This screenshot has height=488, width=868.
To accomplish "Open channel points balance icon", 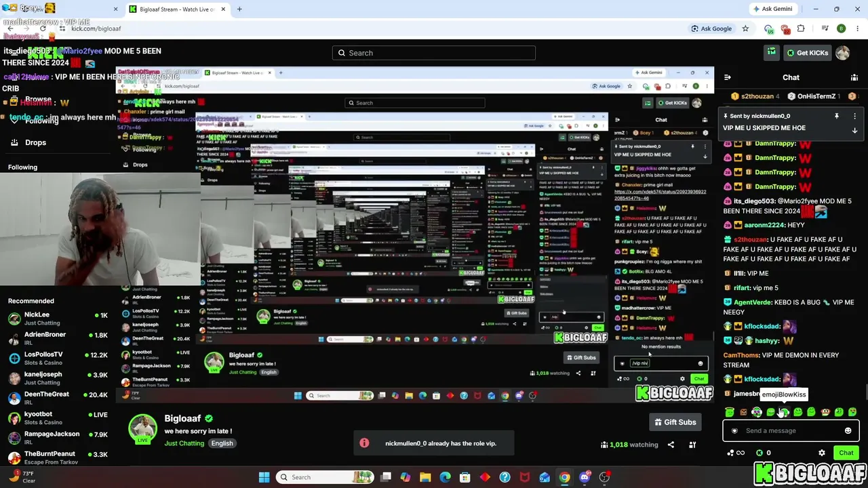I will pyautogui.click(x=736, y=453).
